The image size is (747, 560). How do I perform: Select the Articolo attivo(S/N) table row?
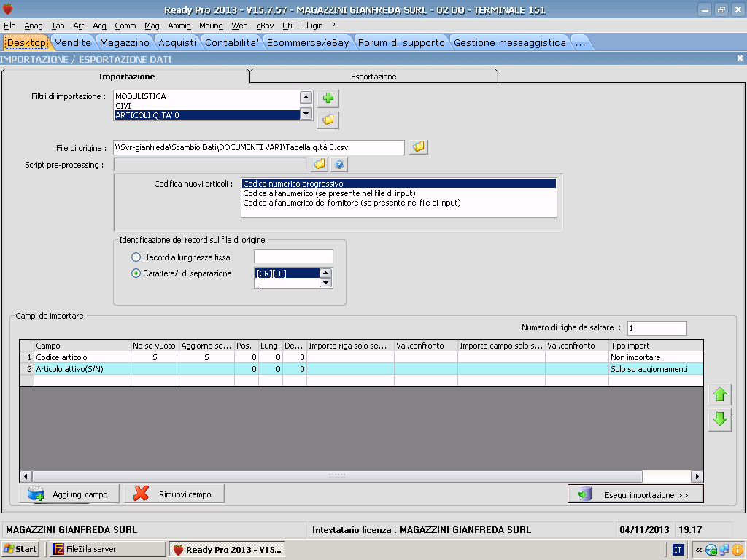tap(361, 369)
